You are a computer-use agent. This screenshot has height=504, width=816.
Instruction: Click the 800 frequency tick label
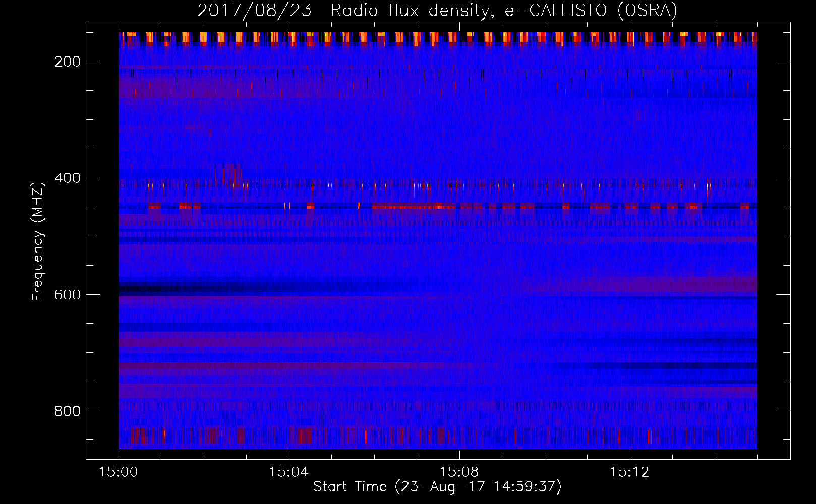pos(68,411)
